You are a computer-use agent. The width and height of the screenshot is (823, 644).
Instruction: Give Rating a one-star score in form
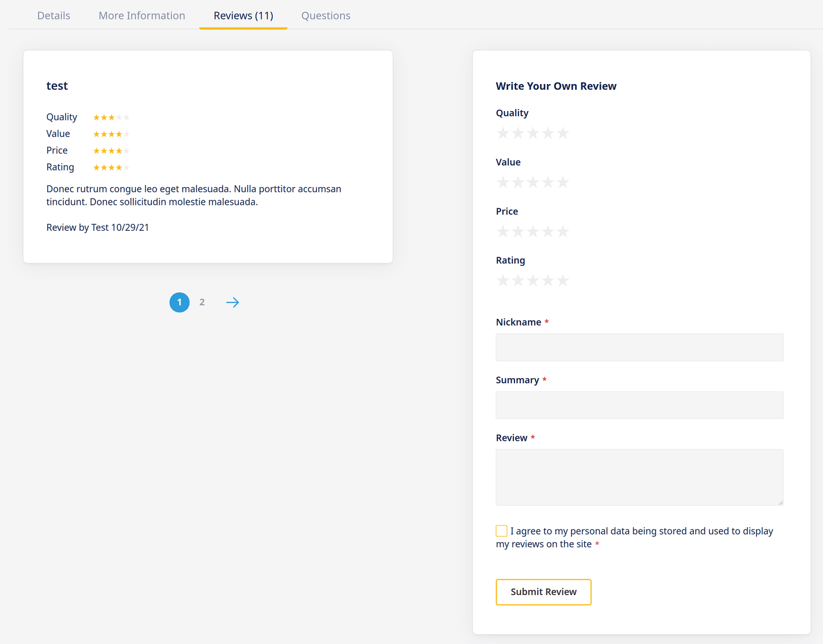(x=503, y=280)
